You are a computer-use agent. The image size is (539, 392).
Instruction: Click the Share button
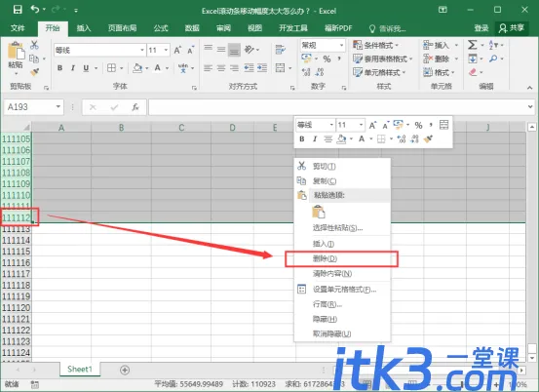point(512,28)
